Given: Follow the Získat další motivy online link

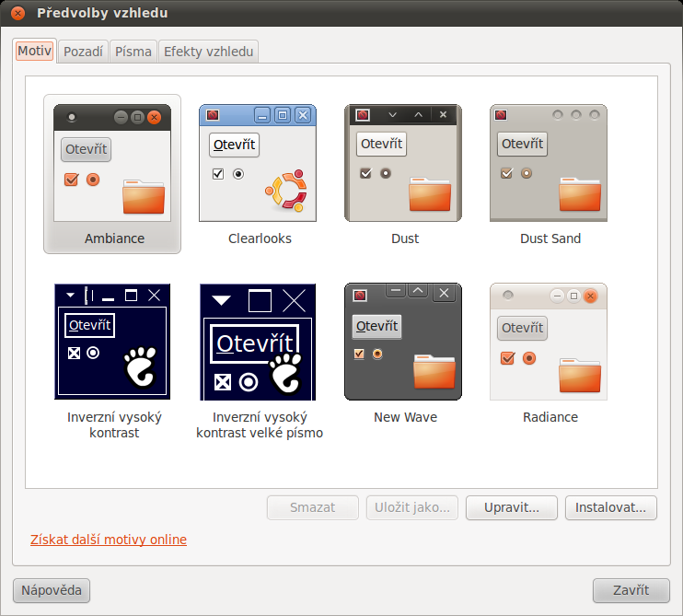Looking at the screenshot, I should [109, 540].
